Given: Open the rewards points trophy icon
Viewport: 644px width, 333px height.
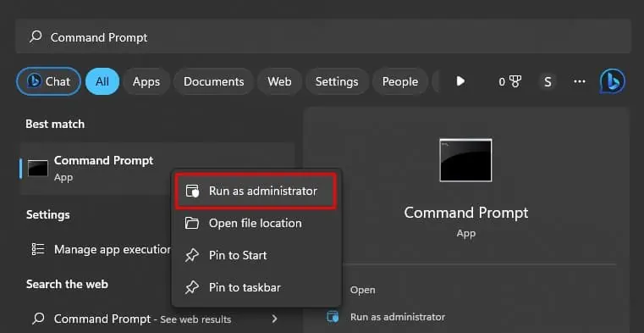Looking at the screenshot, I should [x=509, y=82].
